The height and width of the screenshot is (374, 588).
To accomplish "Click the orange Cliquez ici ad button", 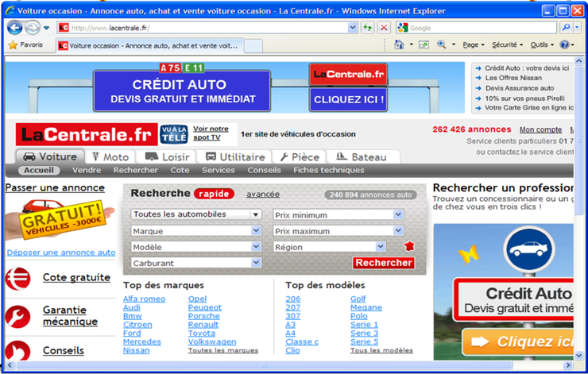I will (519, 341).
